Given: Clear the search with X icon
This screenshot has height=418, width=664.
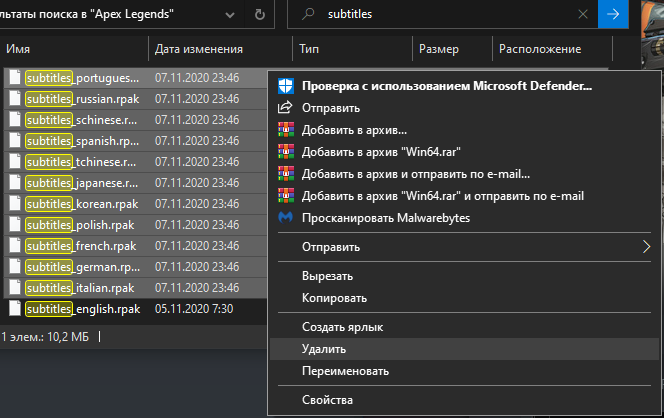Looking at the screenshot, I should pos(583,14).
